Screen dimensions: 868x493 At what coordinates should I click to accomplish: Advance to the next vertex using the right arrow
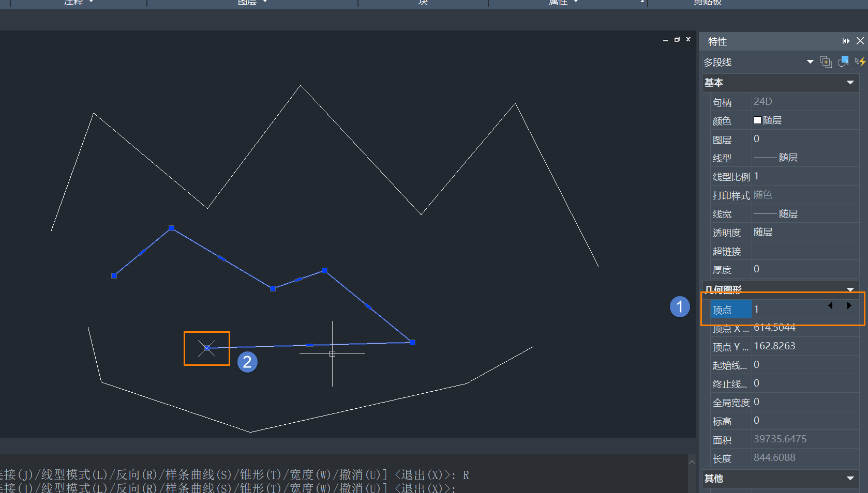849,305
